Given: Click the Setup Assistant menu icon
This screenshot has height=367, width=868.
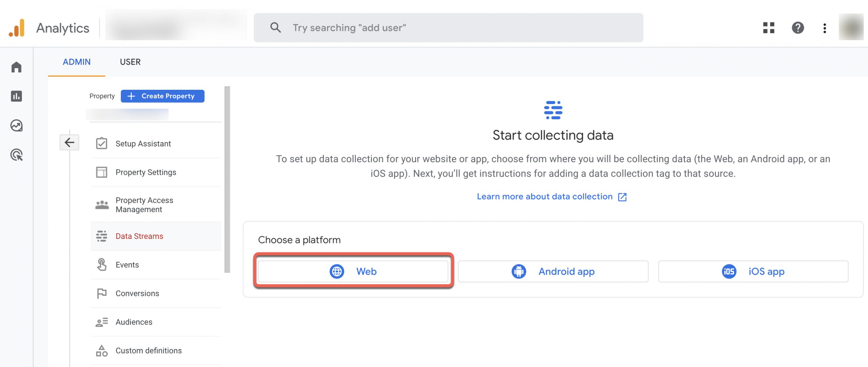Looking at the screenshot, I should (102, 143).
